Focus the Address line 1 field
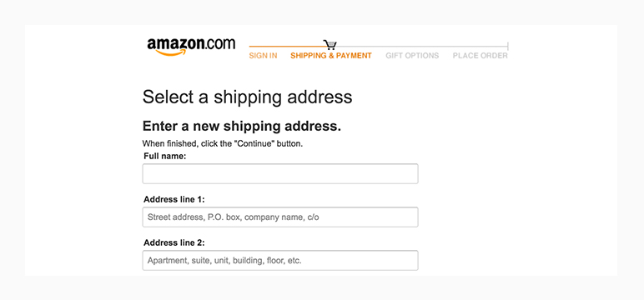The image size is (644, 300). point(280,217)
